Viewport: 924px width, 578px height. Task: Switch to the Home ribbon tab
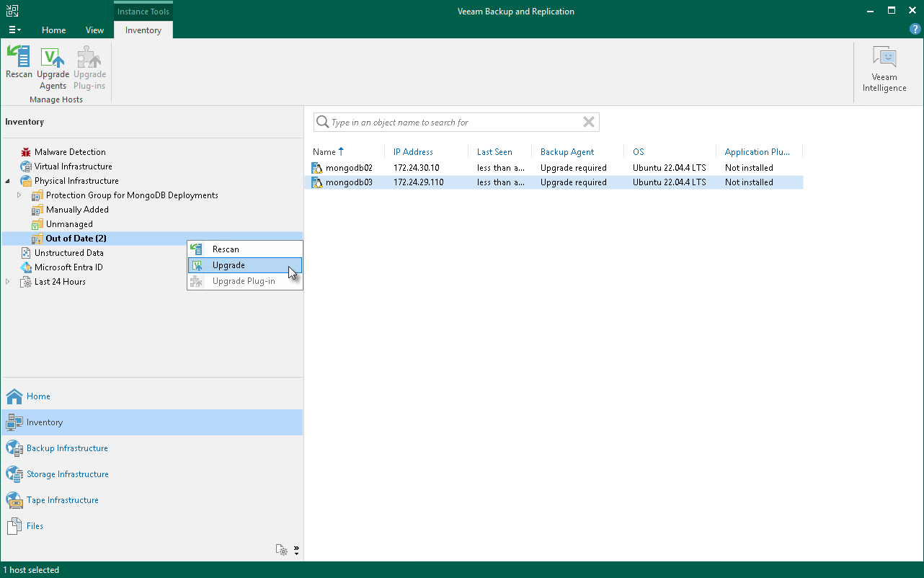[x=53, y=30]
